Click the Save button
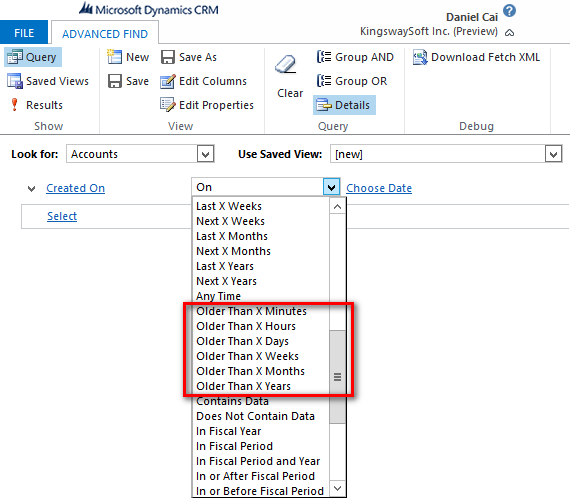Screen dimensions: 570x500 [128, 81]
